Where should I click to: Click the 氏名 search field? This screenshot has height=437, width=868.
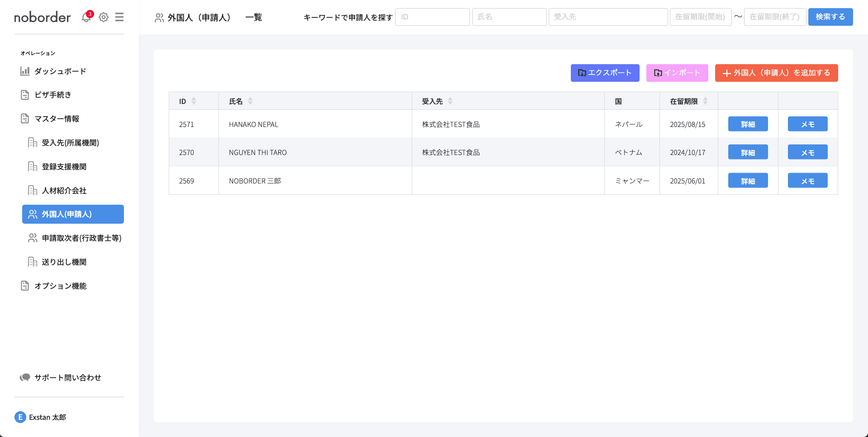click(x=509, y=17)
